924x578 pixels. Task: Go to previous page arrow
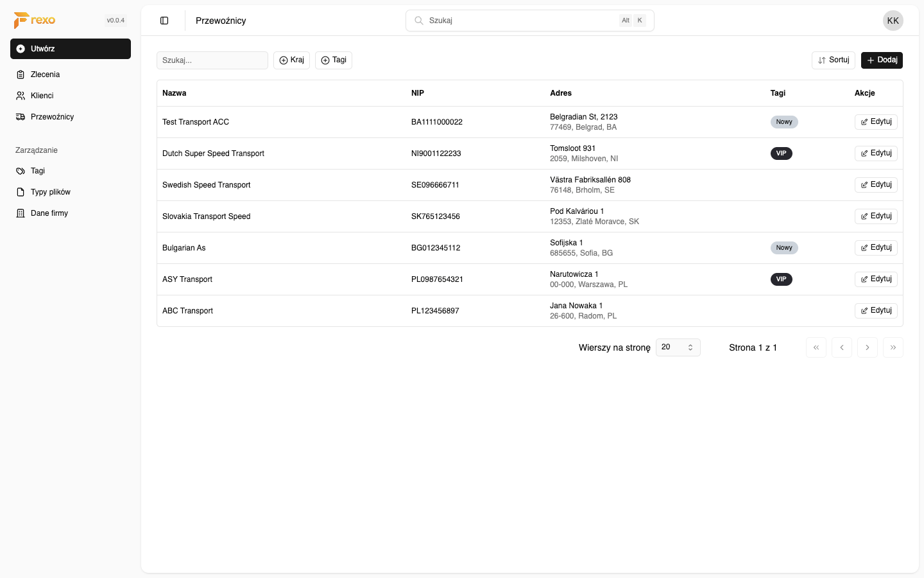[x=841, y=347]
